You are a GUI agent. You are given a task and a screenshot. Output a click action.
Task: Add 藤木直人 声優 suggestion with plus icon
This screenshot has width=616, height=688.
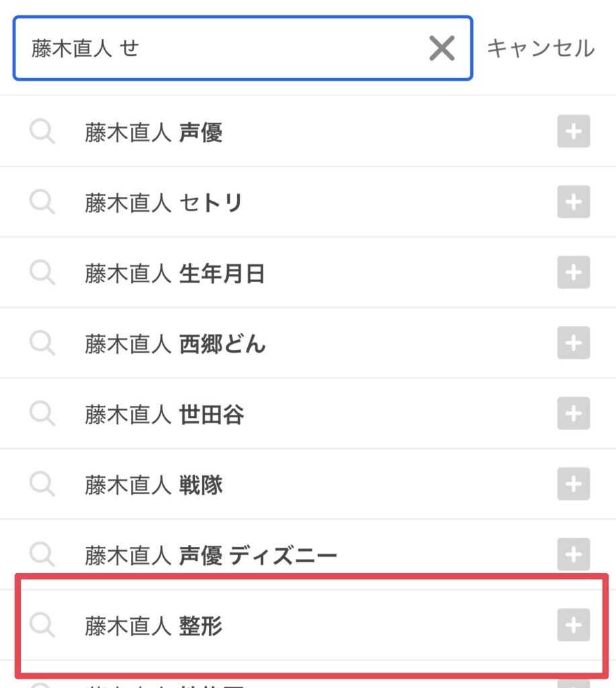[574, 131]
